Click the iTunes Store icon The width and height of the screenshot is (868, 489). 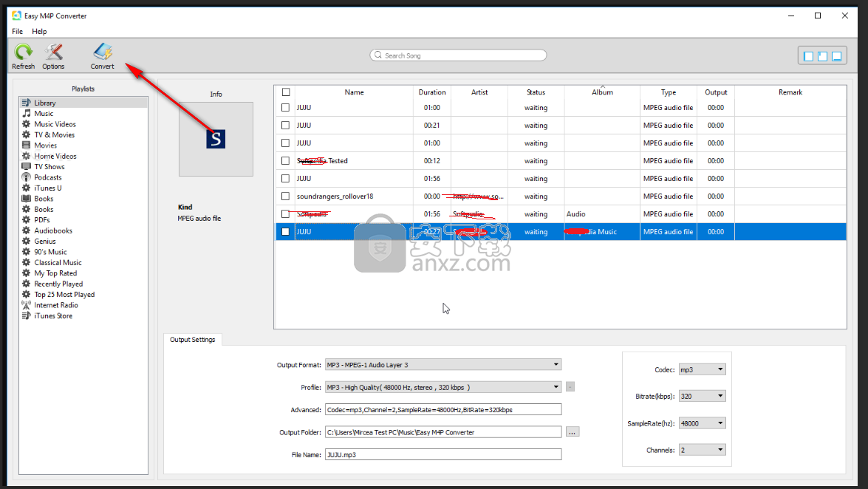tap(26, 315)
